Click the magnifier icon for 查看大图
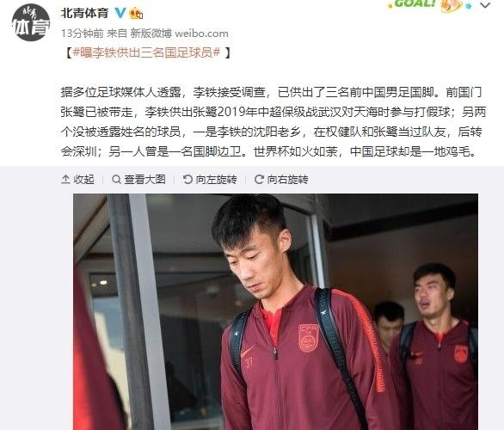Image resolution: width=504 pixels, height=430 pixels. tap(116, 179)
